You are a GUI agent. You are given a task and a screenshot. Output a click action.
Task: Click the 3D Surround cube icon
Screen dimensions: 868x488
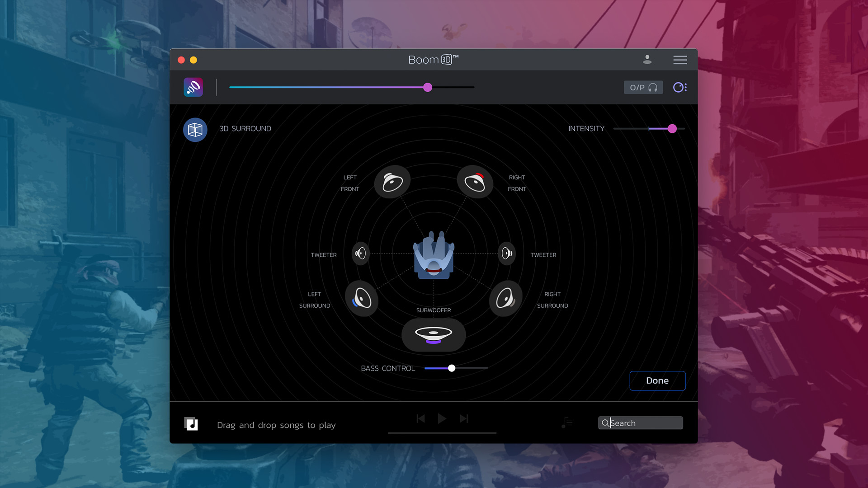tap(195, 130)
